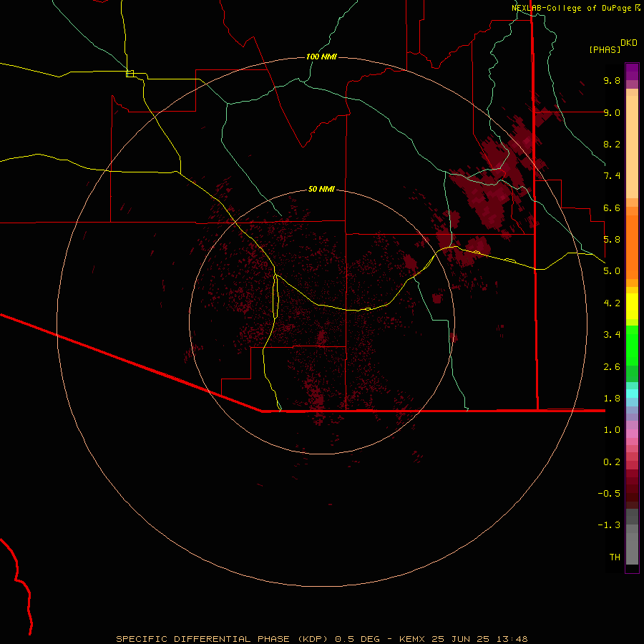This screenshot has height=644, width=644.
Task: Click the 1.8 scale value
Action: (x=612, y=399)
